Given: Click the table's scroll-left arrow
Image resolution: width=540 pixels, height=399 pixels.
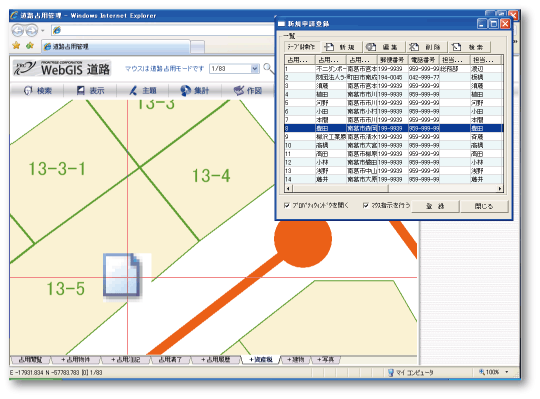Looking at the screenshot, I should pyautogui.click(x=288, y=188).
